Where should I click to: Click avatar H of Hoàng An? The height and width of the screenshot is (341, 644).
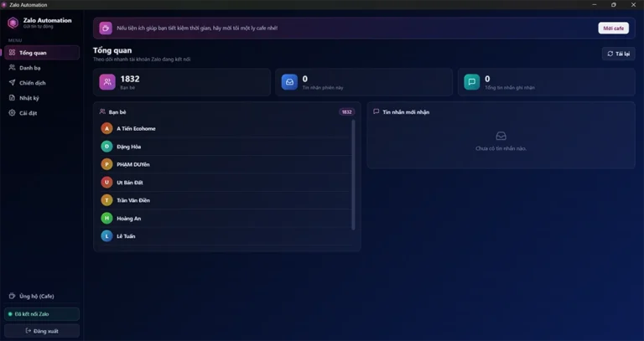(106, 219)
